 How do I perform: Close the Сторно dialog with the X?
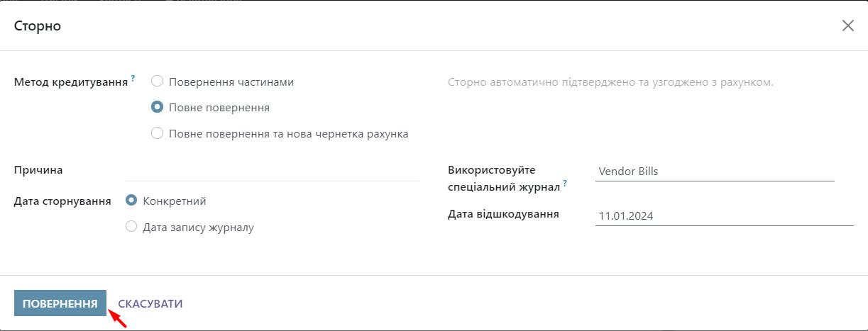(847, 26)
